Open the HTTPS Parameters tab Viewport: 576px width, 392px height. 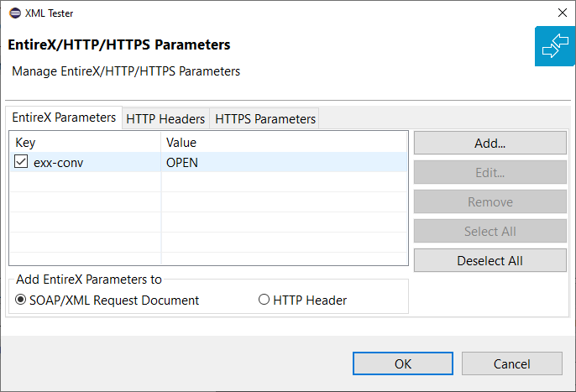(x=264, y=118)
